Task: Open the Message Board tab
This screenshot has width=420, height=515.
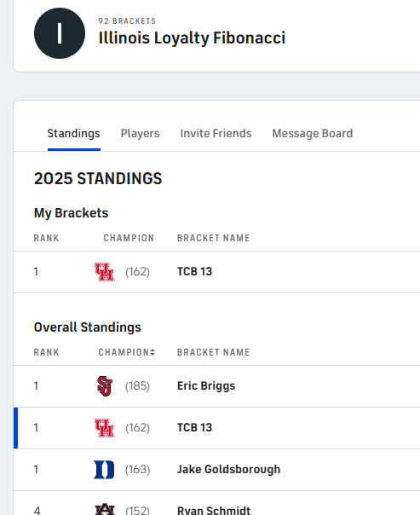Action: pyautogui.click(x=313, y=133)
